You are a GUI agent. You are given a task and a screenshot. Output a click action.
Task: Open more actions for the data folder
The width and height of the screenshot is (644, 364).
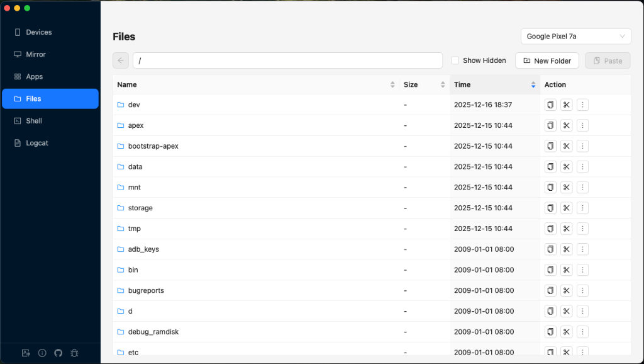click(582, 166)
